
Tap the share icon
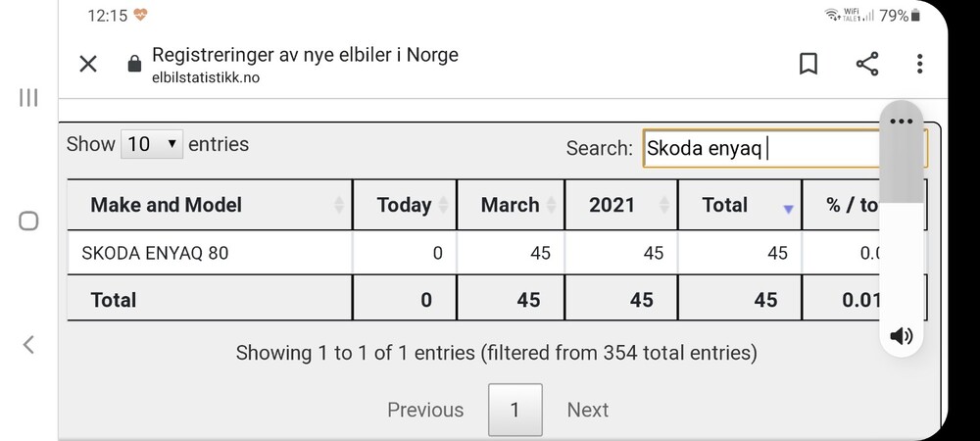[x=866, y=65]
